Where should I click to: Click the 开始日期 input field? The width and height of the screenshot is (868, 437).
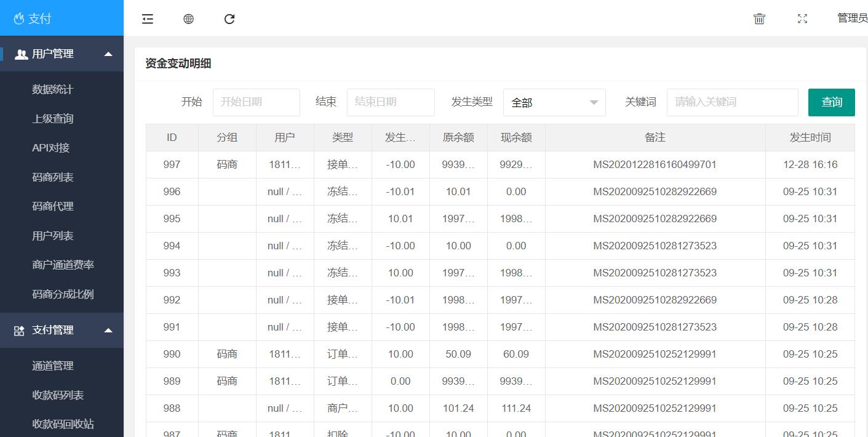[x=256, y=102]
